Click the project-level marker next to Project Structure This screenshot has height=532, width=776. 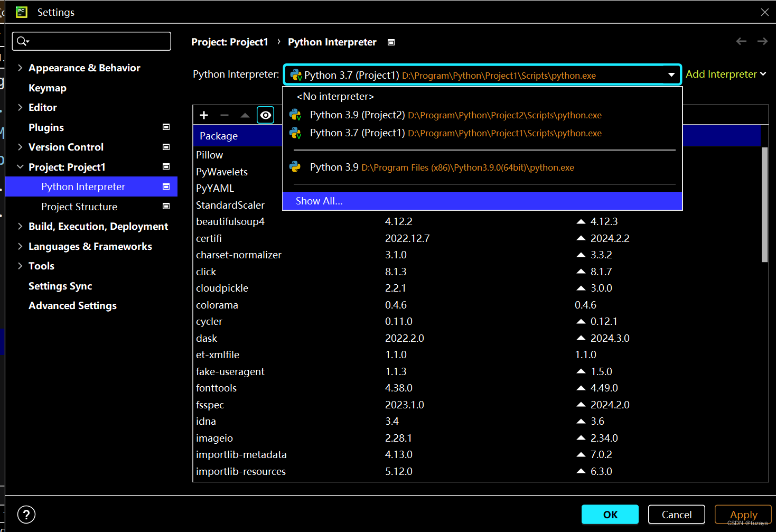click(x=166, y=206)
